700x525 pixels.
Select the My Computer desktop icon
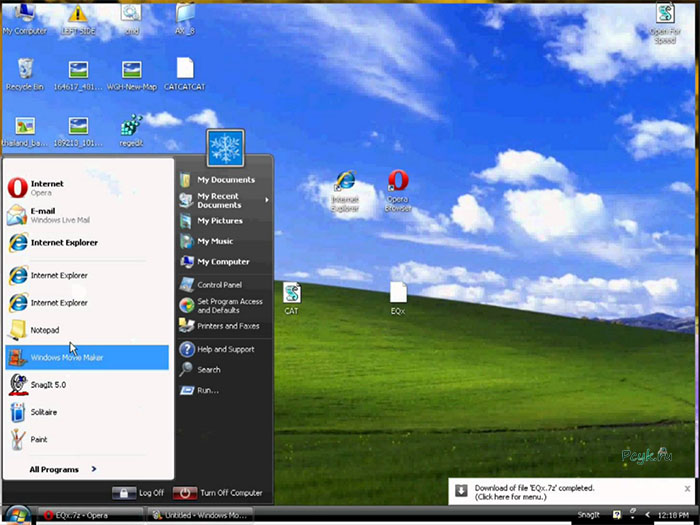click(x=25, y=19)
